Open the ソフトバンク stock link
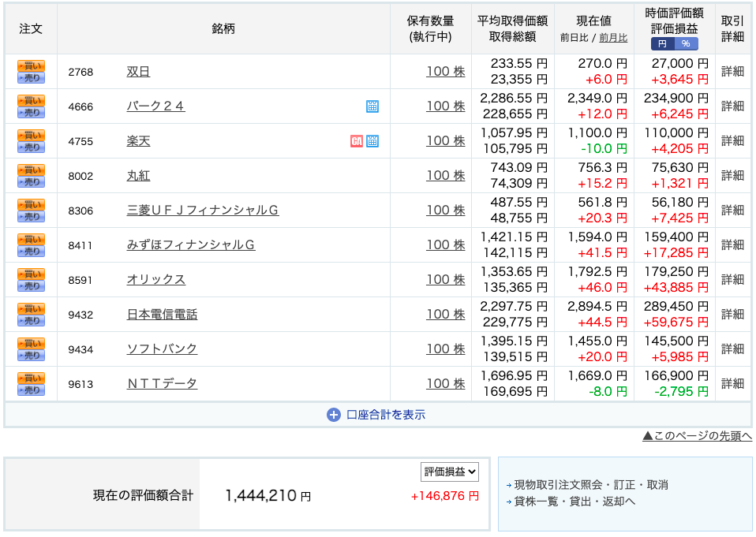The image size is (756, 537). (x=162, y=349)
